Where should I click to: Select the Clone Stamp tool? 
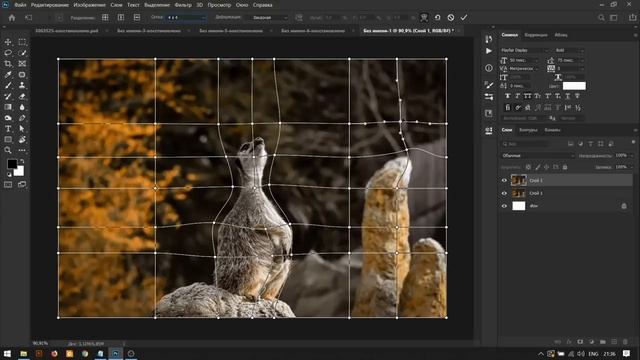[22, 85]
